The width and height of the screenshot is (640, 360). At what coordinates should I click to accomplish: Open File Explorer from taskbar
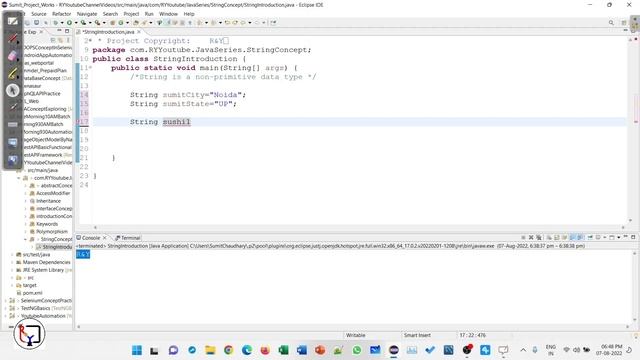coord(210,350)
